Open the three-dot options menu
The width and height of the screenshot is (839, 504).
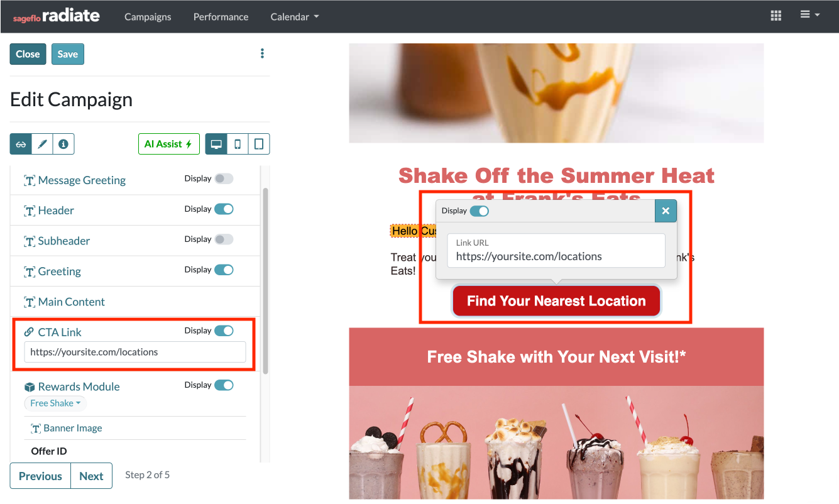262,53
